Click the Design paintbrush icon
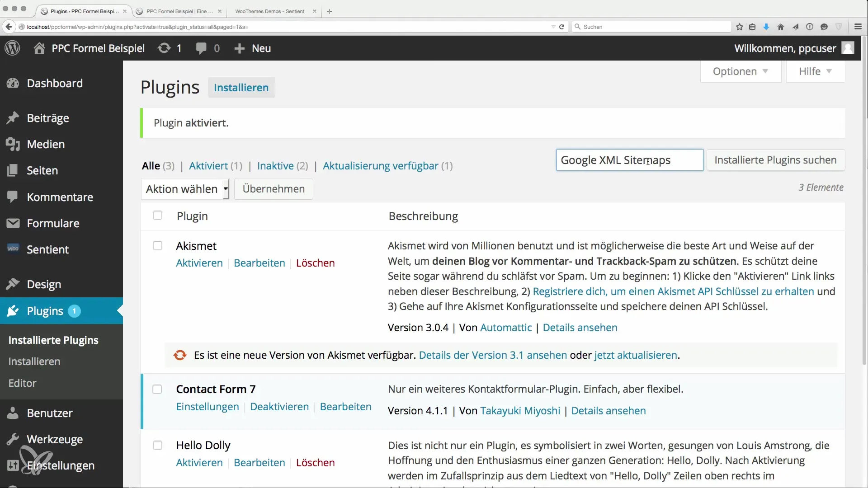The image size is (868, 488). (x=13, y=284)
